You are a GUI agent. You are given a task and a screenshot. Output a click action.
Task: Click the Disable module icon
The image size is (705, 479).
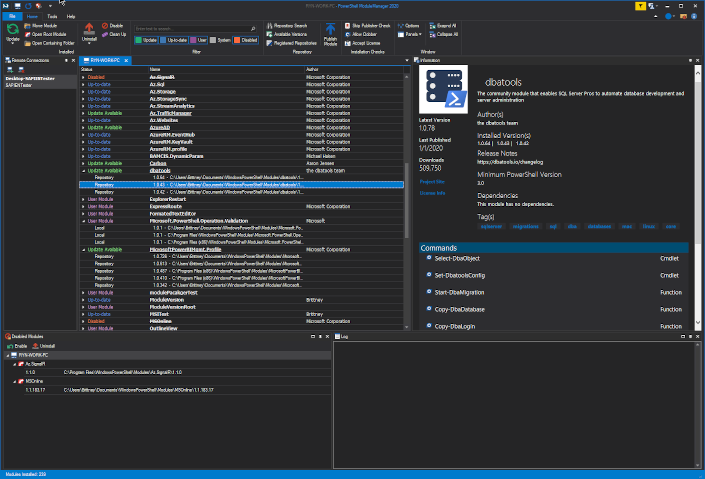[105, 26]
